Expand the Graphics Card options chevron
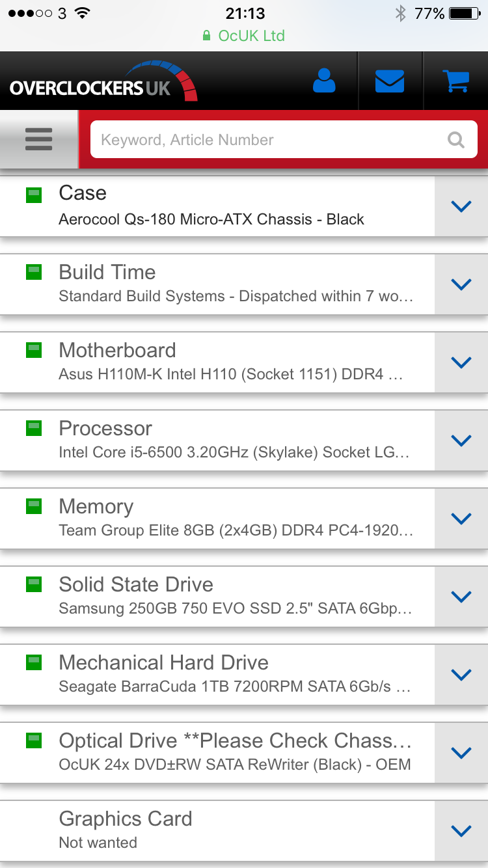The height and width of the screenshot is (868, 488). click(x=461, y=831)
